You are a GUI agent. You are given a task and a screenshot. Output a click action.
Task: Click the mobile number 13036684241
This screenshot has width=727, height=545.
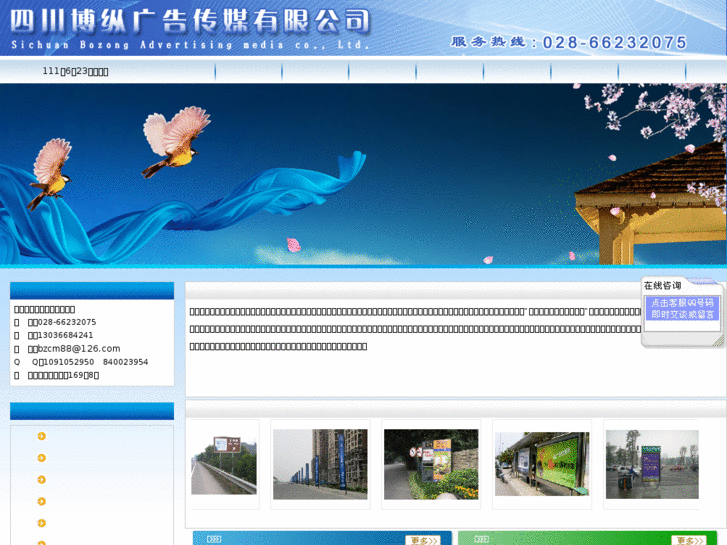tap(65, 335)
